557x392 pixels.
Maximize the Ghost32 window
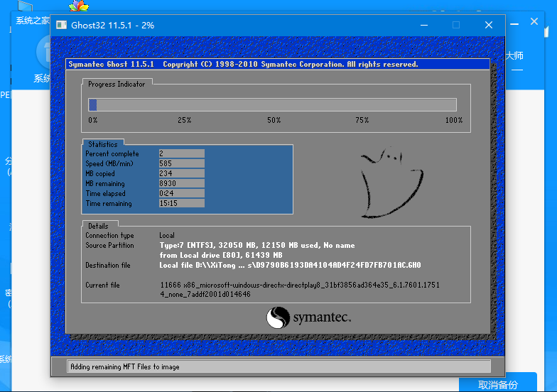point(456,25)
